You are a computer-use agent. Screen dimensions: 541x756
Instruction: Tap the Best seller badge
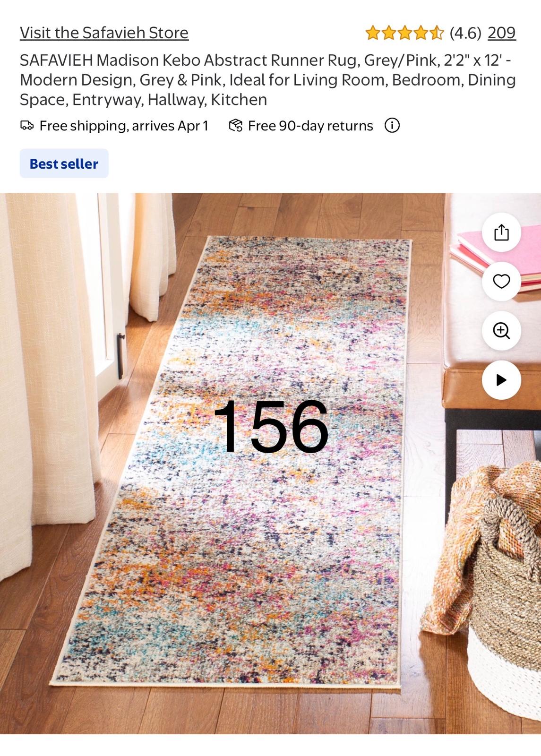point(64,163)
